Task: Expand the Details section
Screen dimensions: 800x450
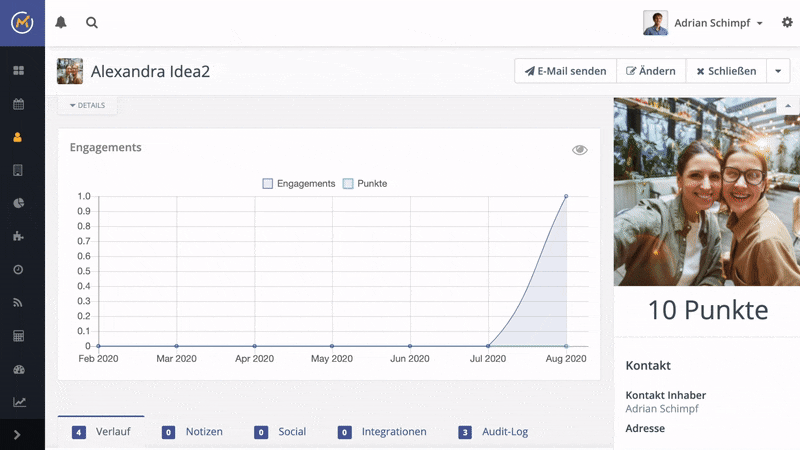Action: 87,105
